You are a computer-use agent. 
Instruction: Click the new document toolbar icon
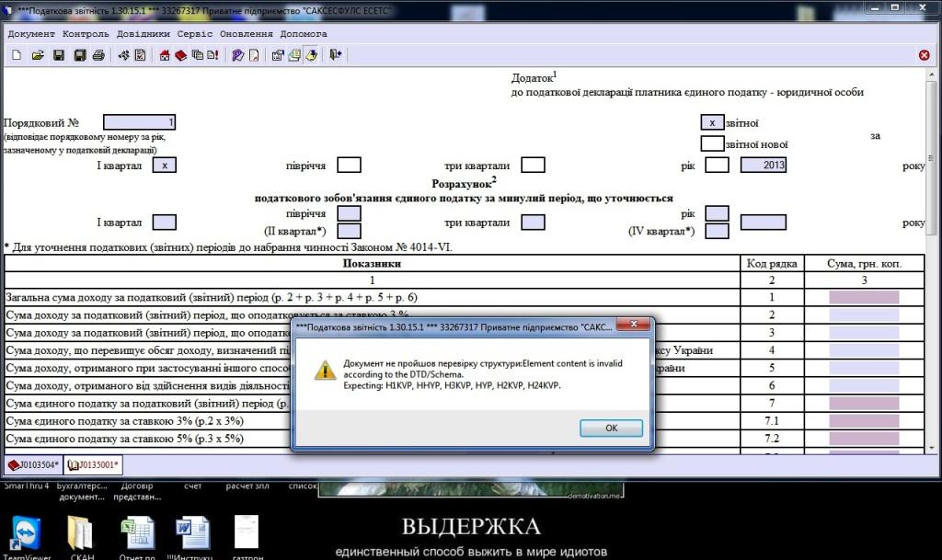click(16, 55)
